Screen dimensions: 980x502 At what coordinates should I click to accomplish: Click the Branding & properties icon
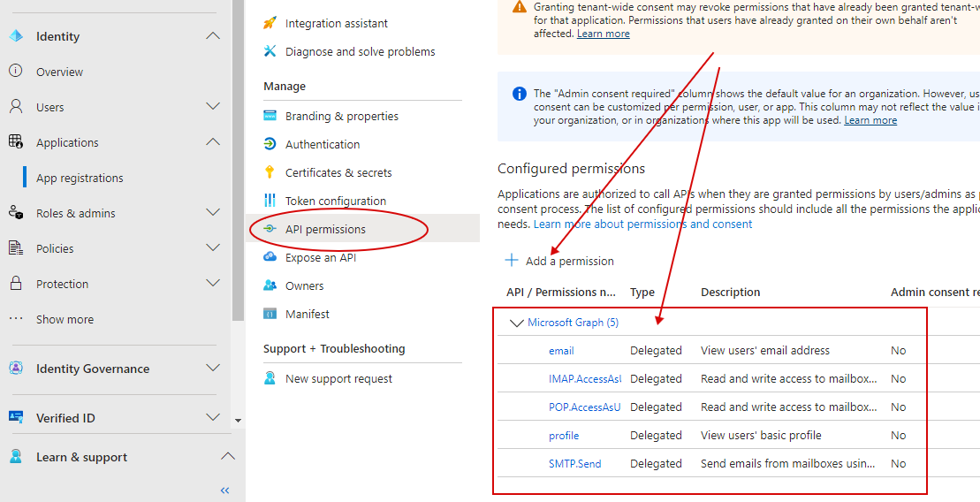click(270, 116)
